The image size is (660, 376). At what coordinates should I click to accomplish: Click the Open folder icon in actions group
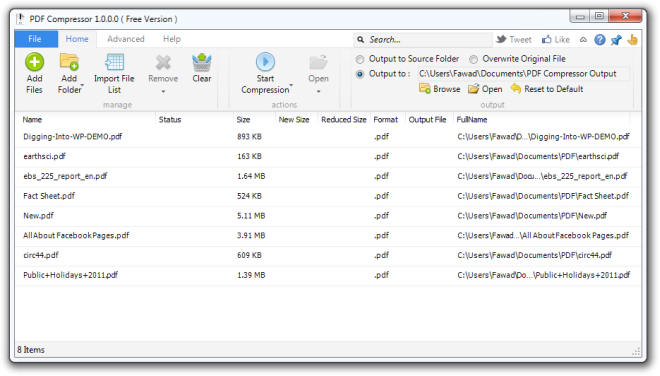tap(318, 62)
